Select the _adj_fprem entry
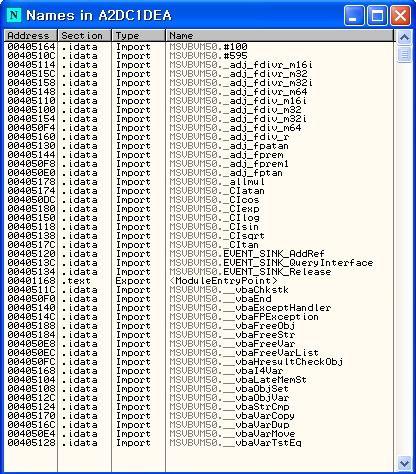Screen dimensions: 416x474 (x=199, y=155)
